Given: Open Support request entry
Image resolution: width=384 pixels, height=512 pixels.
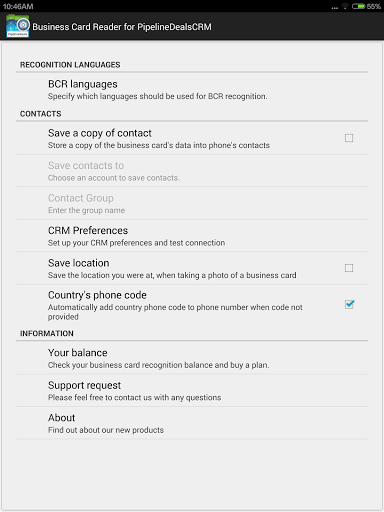Looking at the screenshot, I should click(192, 390).
